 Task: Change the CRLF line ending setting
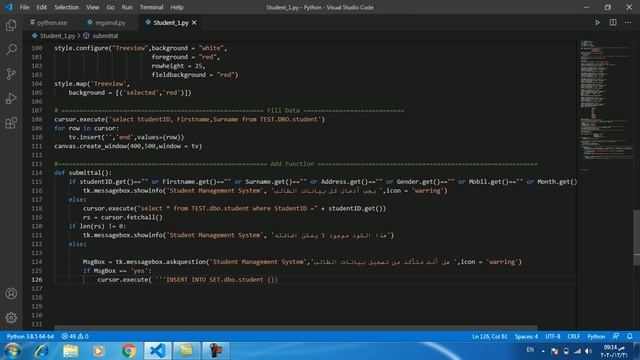(573, 336)
